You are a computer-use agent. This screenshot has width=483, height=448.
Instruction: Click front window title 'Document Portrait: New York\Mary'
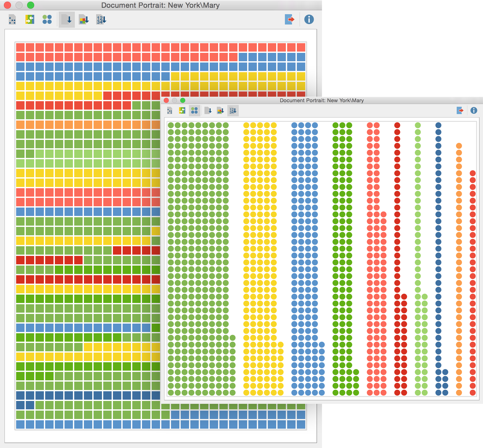click(x=322, y=100)
